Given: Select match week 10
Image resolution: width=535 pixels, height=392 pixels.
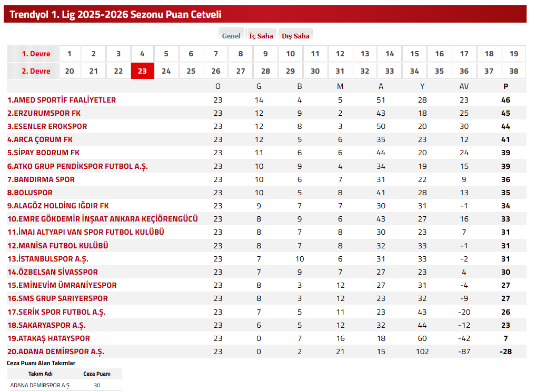Looking at the screenshot, I should click(290, 54).
